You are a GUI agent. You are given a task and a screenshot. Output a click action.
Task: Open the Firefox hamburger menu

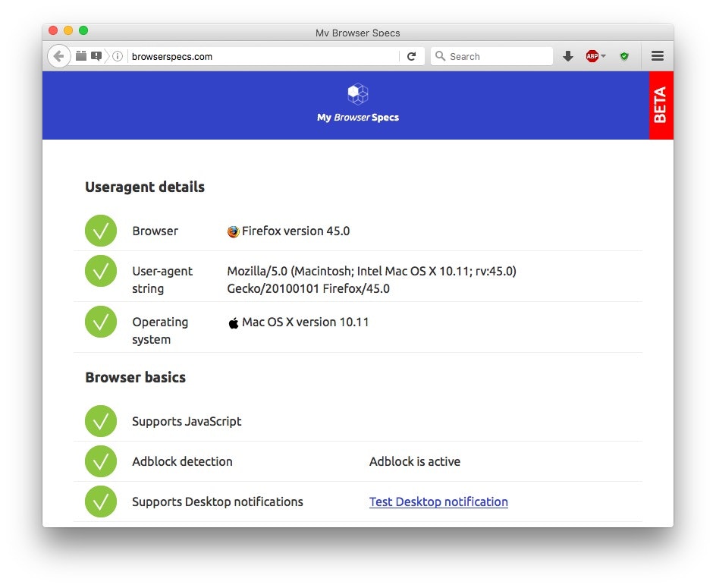657,55
